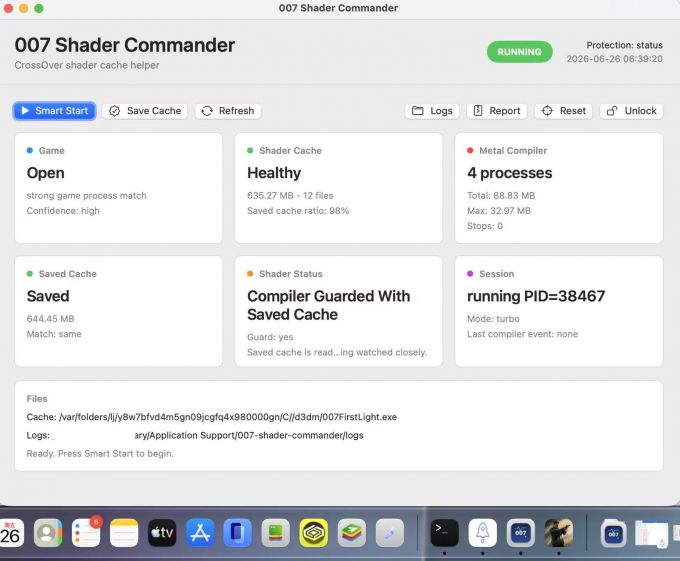Open the rocket launcher app in dock
The height and width of the screenshot is (561, 680).
pyautogui.click(x=483, y=533)
